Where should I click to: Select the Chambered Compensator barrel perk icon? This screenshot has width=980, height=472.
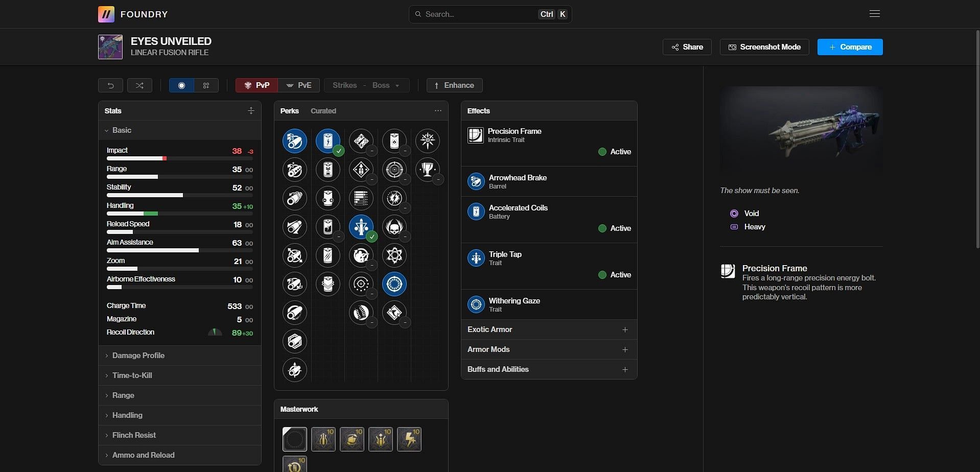(295, 170)
